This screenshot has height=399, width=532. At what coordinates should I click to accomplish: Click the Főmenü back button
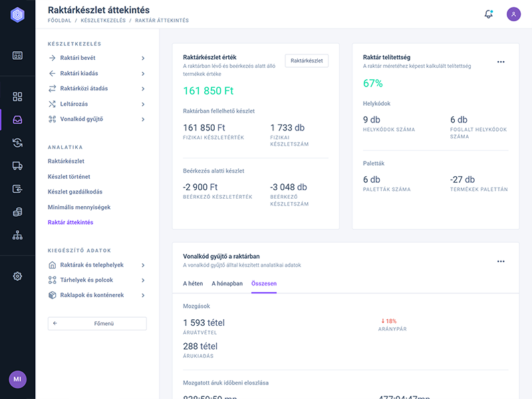coord(97,324)
